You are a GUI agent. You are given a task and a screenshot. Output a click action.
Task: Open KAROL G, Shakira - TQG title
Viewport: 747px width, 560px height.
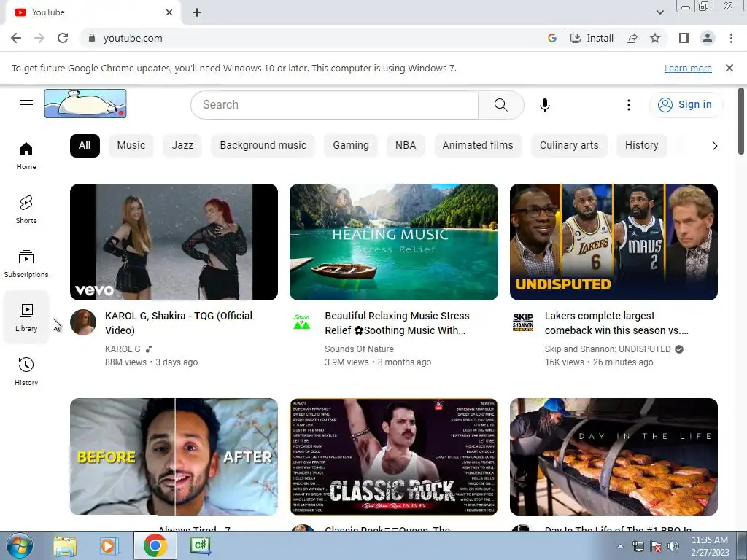tap(179, 323)
